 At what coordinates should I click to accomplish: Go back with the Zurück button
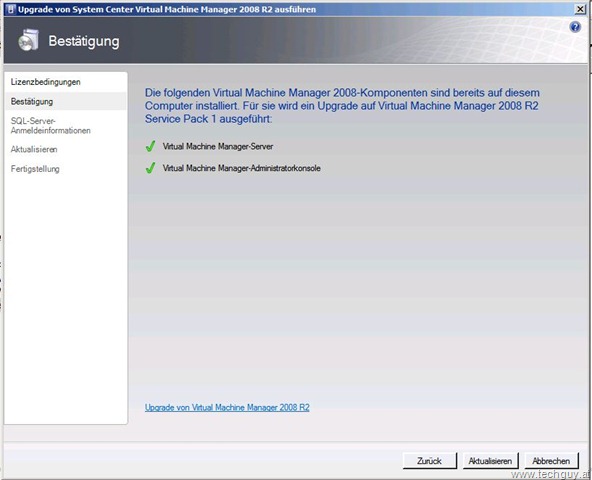coord(430,461)
